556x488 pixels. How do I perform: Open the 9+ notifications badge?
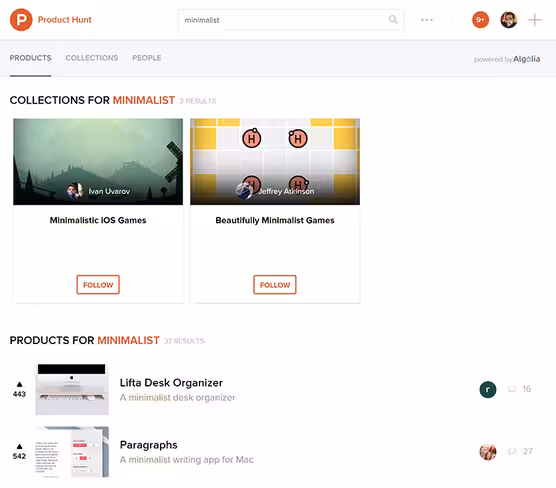(x=480, y=20)
